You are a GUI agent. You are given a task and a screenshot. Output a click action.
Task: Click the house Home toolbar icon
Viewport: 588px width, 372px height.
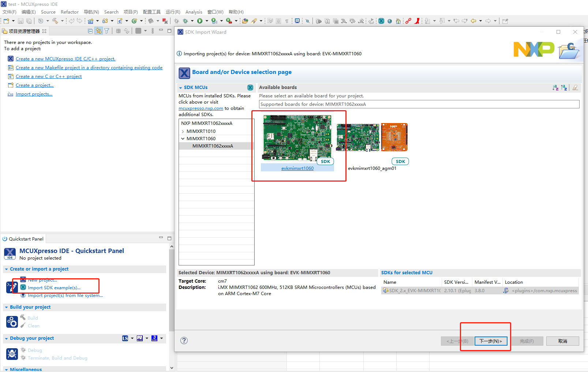click(398, 21)
